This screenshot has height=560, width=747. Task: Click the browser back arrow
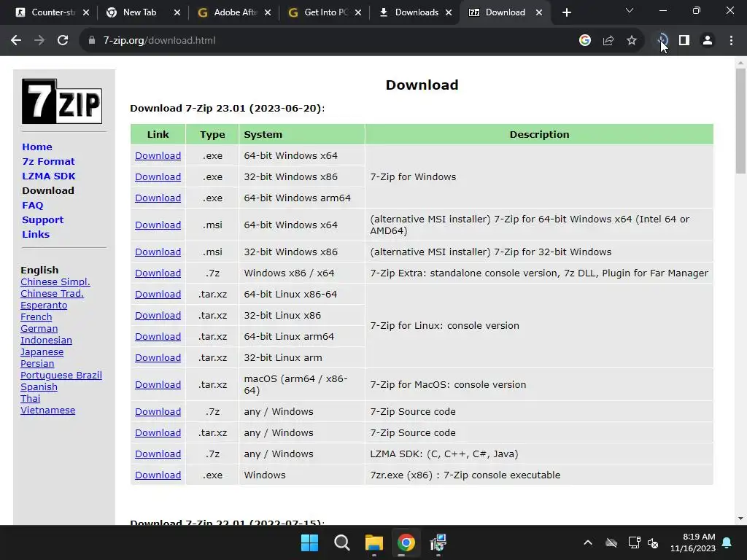coord(16,41)
